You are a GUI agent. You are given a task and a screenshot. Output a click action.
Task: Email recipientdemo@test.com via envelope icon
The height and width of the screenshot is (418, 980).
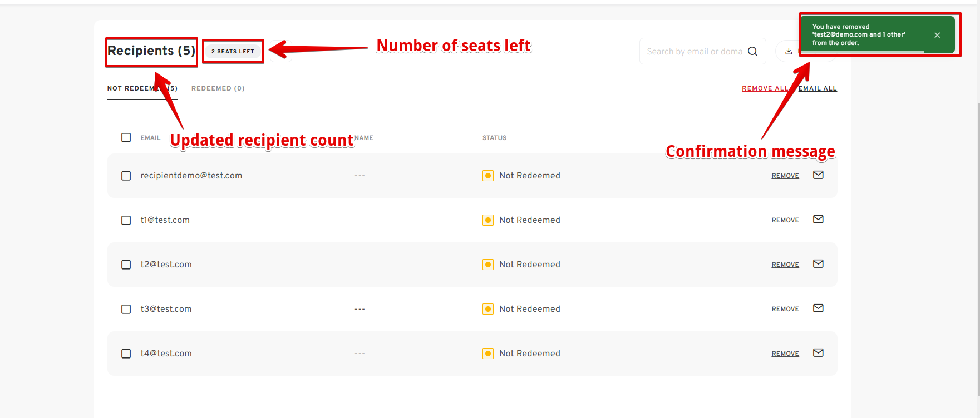pos(818,175)
